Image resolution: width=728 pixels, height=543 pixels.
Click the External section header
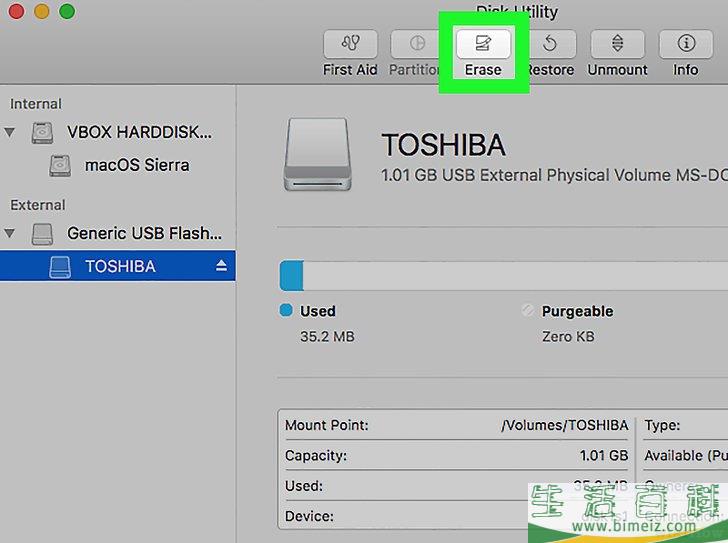click(38, 205)
